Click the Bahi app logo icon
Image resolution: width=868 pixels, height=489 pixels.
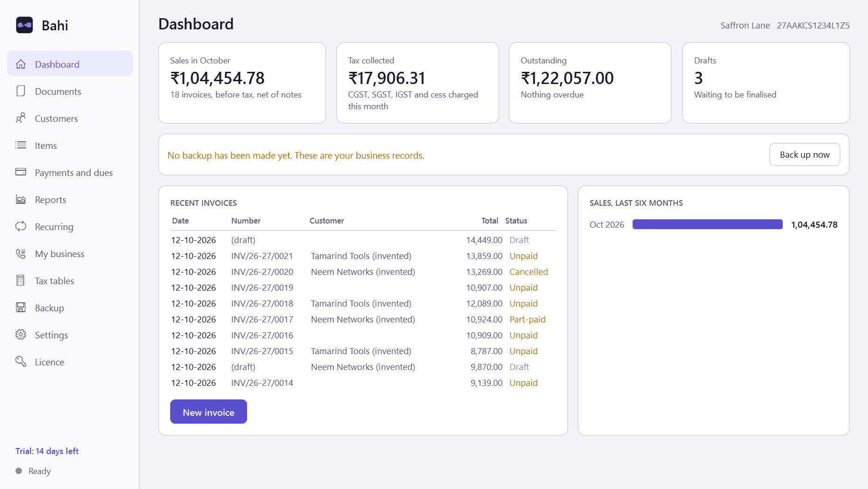pos(24,25)
